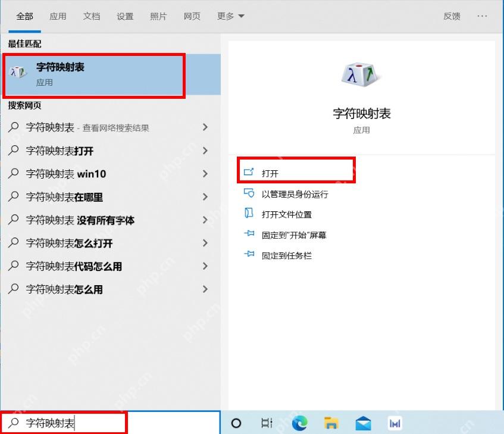Switch to the 应用 tab
The image size is (504, 434).
pos(58,16)
